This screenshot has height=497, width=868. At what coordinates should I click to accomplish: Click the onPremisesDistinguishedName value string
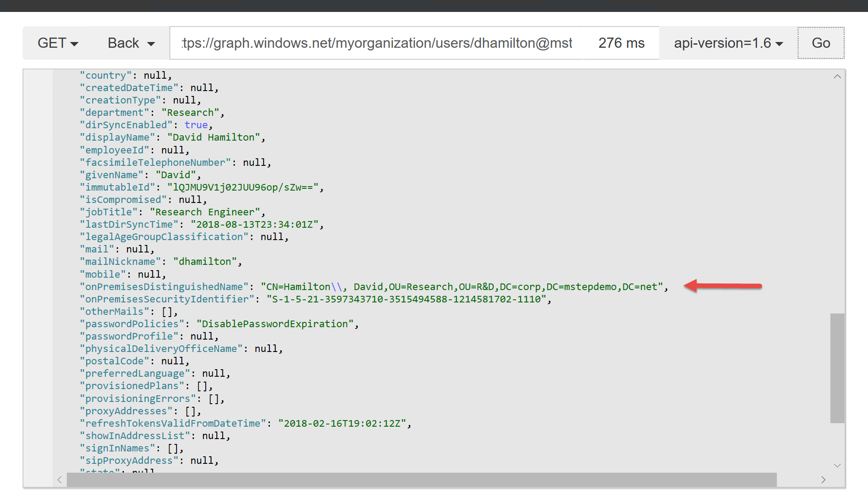461,287
